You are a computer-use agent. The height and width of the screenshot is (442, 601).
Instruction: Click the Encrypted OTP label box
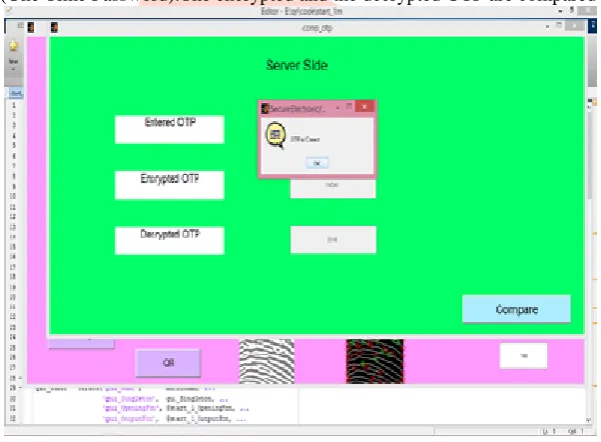(x=169, y=185)
